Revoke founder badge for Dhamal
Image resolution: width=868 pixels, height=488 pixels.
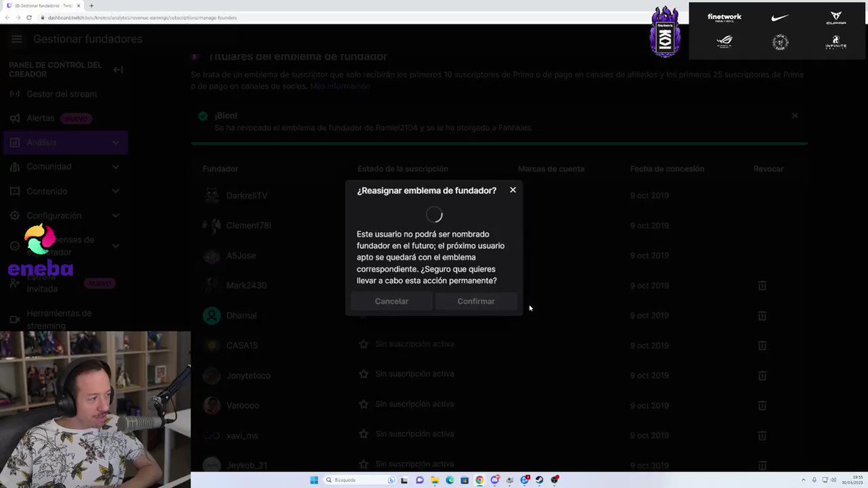pos(762,316)
